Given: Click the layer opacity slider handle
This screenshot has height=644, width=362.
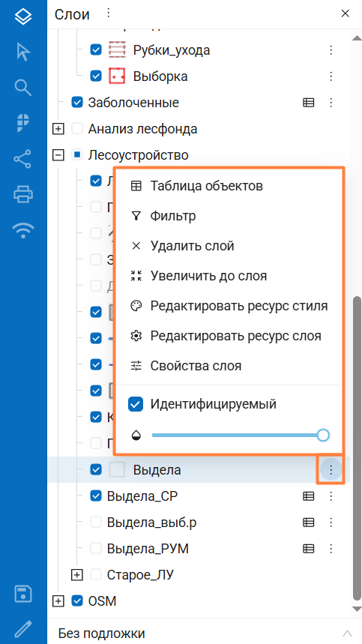Looking at the screenshot, I should [x=324, y=435].
